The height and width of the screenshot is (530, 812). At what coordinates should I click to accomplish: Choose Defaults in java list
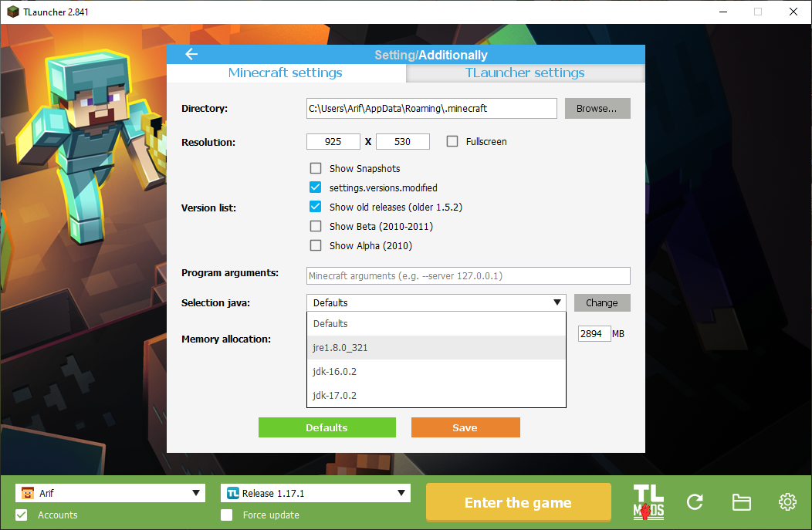[436, 323]
